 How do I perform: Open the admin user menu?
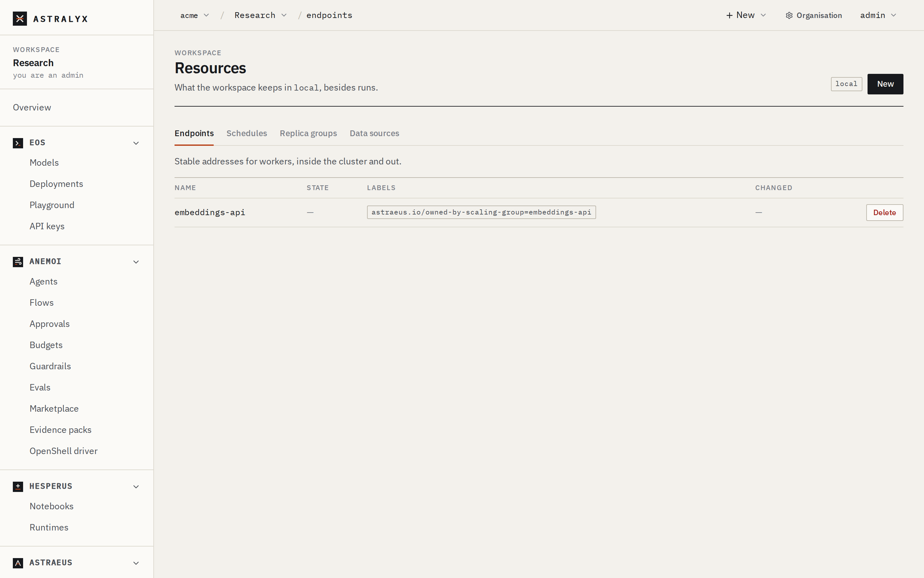(x=878, y=15)
